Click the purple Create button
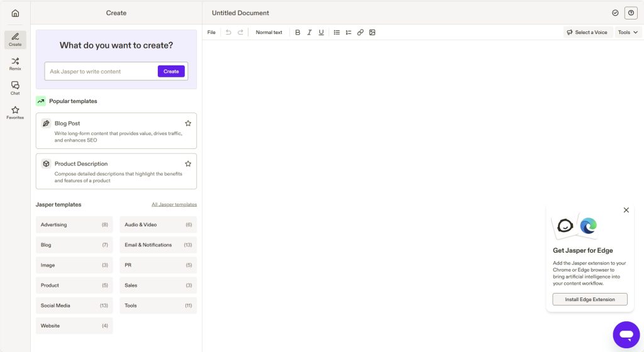 coord(171,72)
